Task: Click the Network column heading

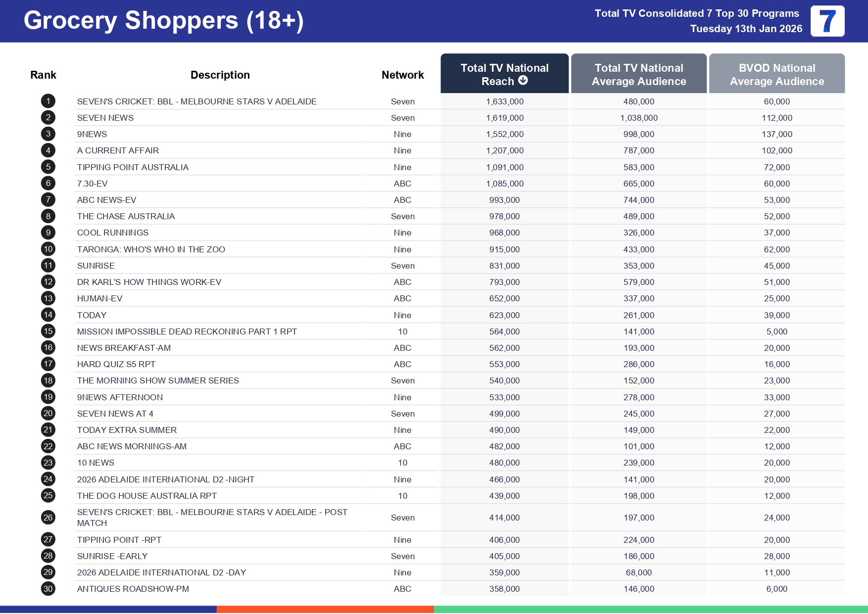Action: pyautogui.click(x=402, y=75)
